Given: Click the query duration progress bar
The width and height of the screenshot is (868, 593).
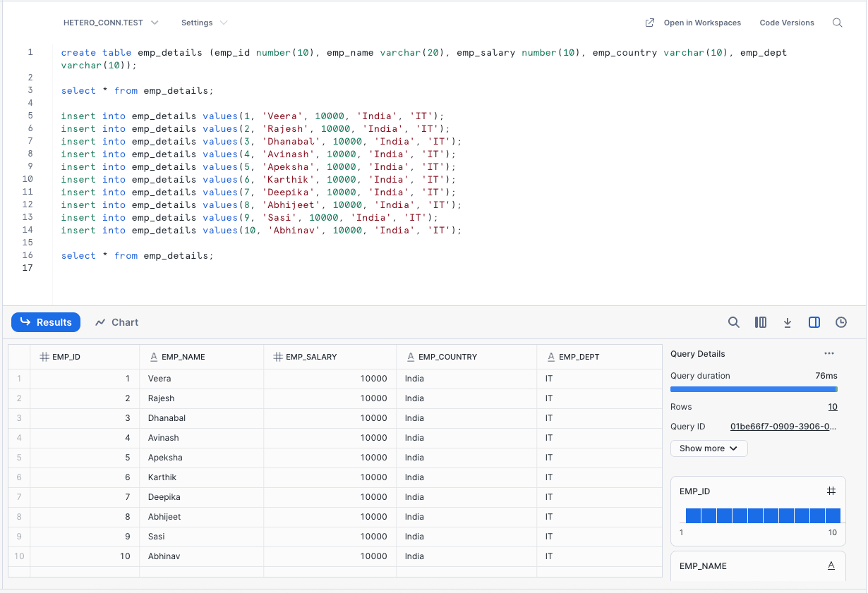Looking at the screenshot, I should click(754, 389).
